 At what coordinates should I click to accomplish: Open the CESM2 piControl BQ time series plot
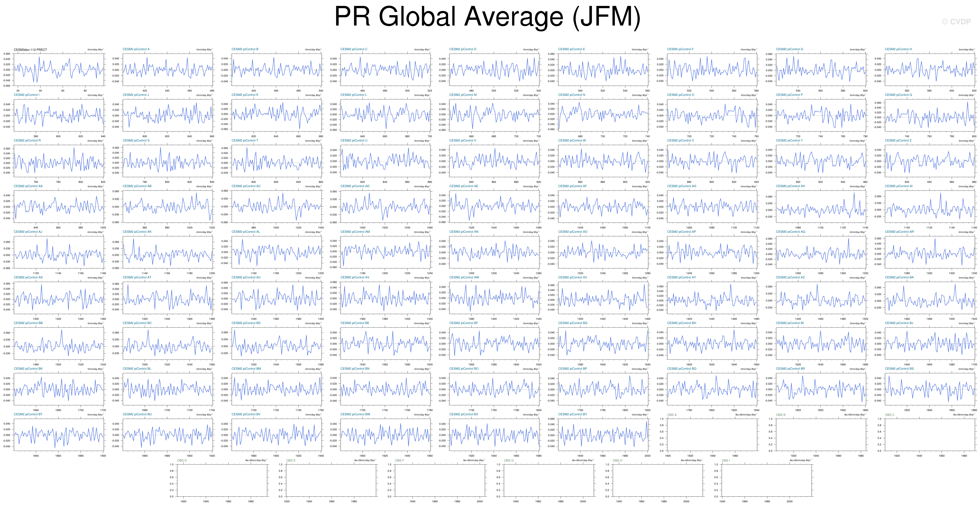[712, 389]
